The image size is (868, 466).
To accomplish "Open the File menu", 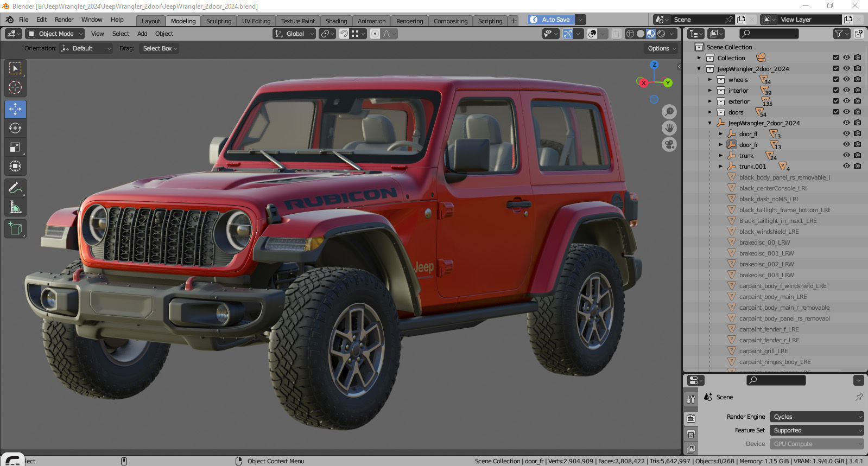I will coord(24,20).
